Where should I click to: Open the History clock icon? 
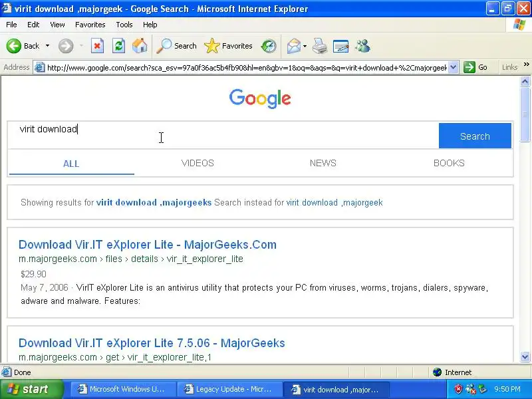[x=269, y=46]
